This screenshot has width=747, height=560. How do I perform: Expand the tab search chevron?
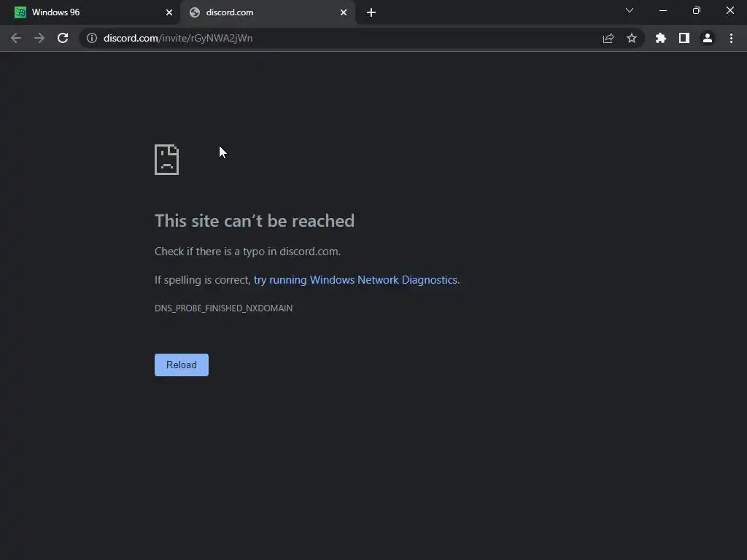(x=630, y=10)
